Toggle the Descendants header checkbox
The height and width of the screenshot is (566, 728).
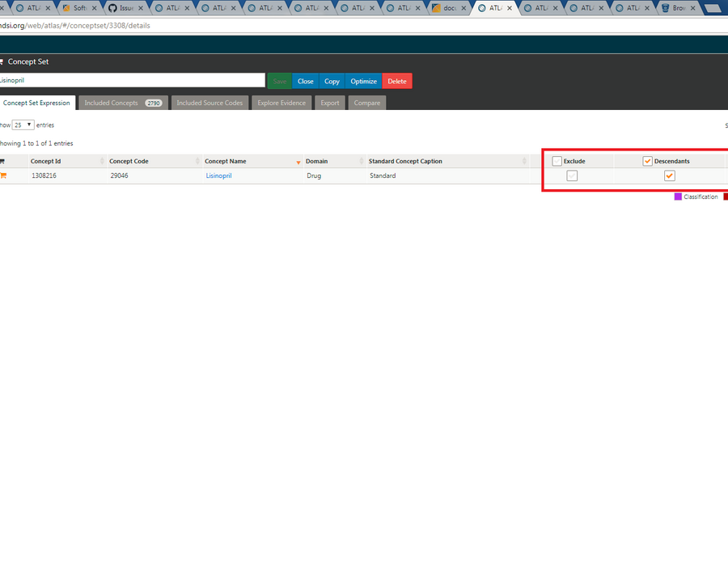click(x=647, y=161)
